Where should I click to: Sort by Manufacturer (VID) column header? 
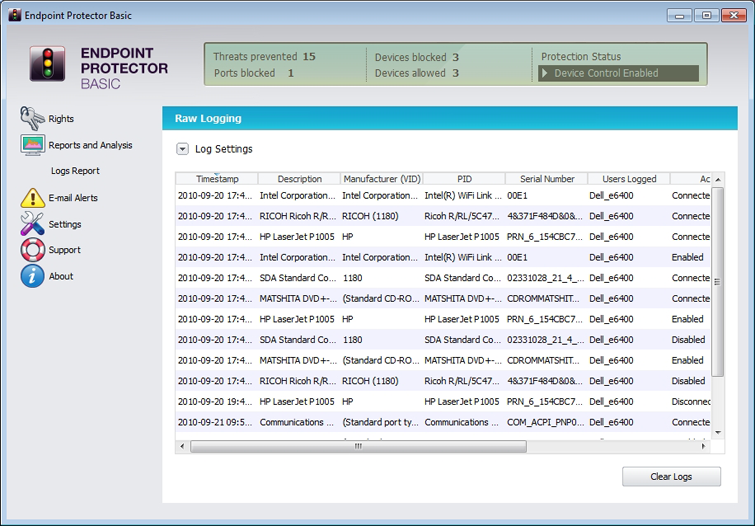(381, 179)
